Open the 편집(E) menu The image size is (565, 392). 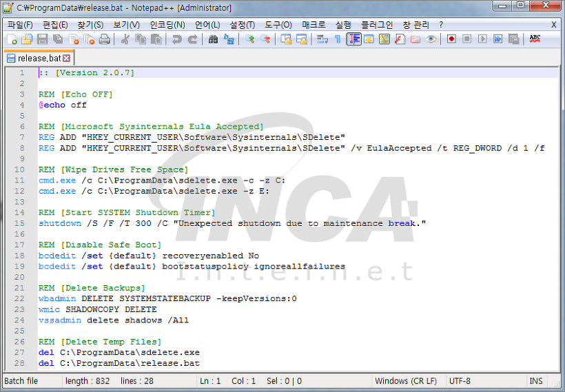coord(55,25)
